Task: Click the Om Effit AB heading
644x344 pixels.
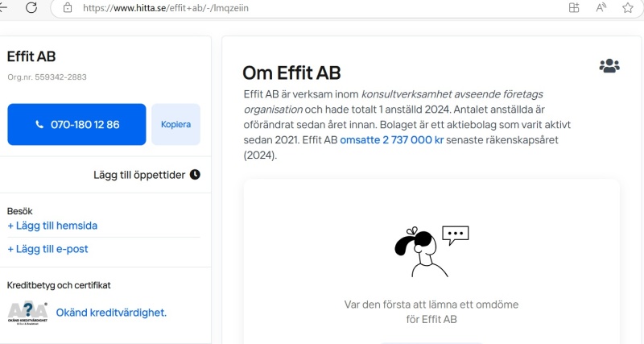Action: (291, 73)
